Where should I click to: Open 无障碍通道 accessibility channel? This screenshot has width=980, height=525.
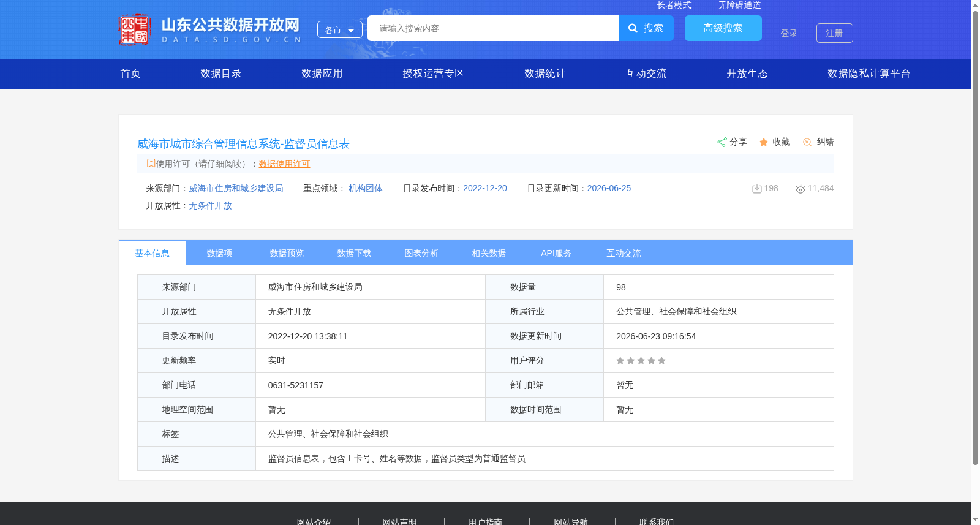pyautogui.click(x=739, y=5)
